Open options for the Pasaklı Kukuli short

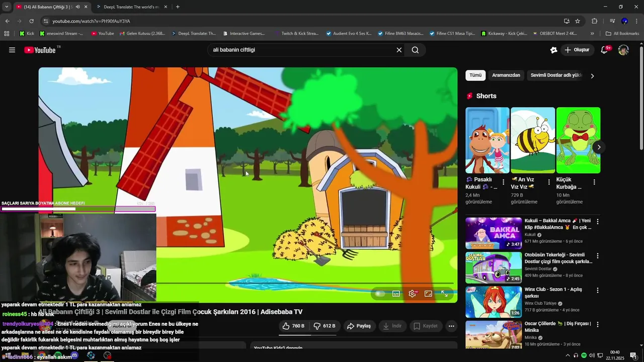[503, 182]
